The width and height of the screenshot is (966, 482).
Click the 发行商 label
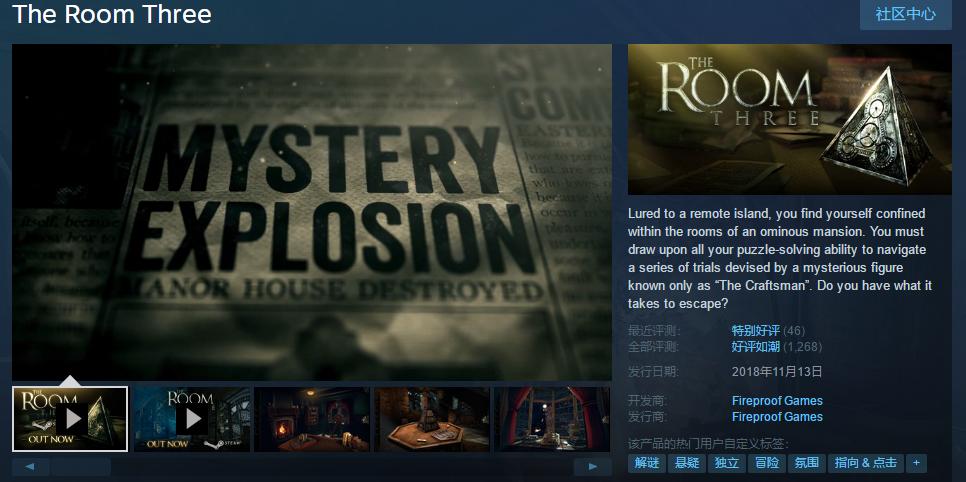tap(648, 417)
